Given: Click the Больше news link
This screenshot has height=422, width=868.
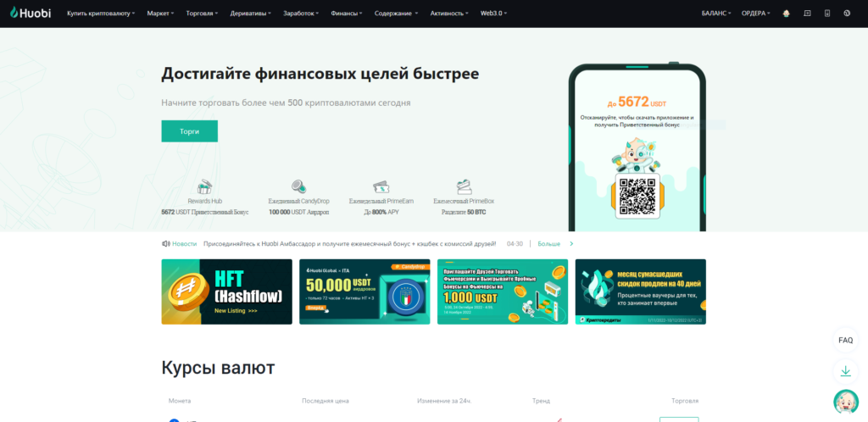Looking at the screenshot, I should tap(549, 243).
